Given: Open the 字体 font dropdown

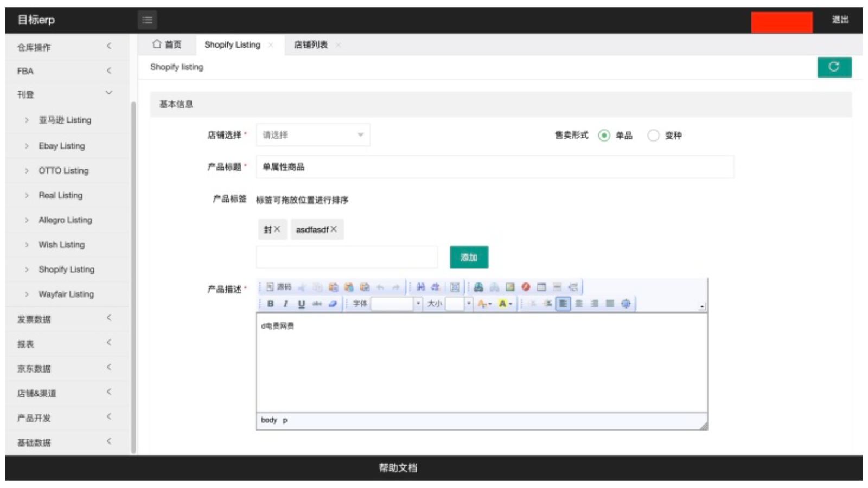Looking at the screenshot, I should (x=396, y=304).
